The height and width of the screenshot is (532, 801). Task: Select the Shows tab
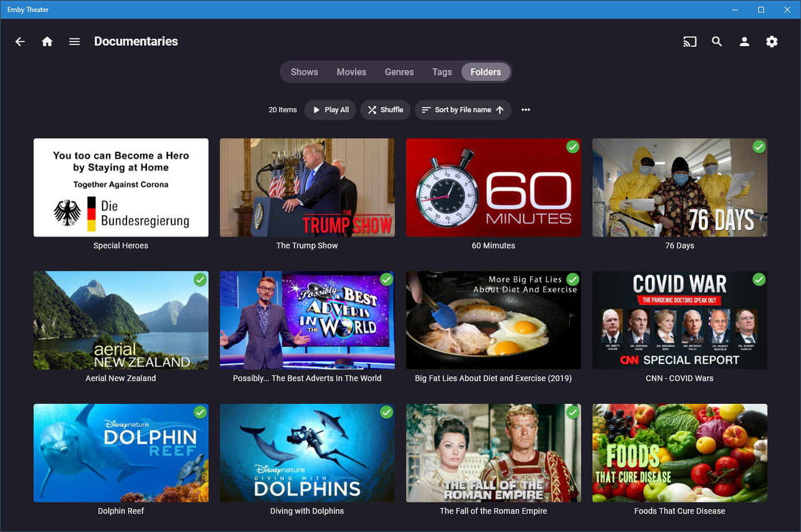pos(304,72)
